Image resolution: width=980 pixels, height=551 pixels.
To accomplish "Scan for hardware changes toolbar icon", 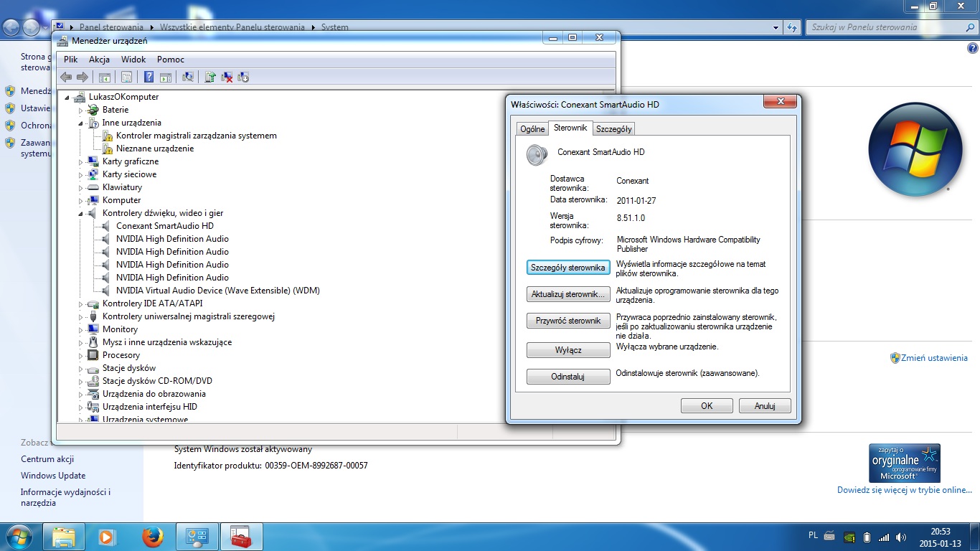I will (x=188, y=77).
